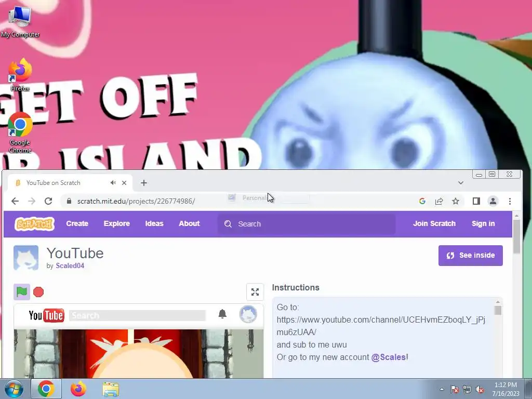Click YouTube logo in project stage
The width and height of the screenshot is (532, 399).
[x=46, y=315]
